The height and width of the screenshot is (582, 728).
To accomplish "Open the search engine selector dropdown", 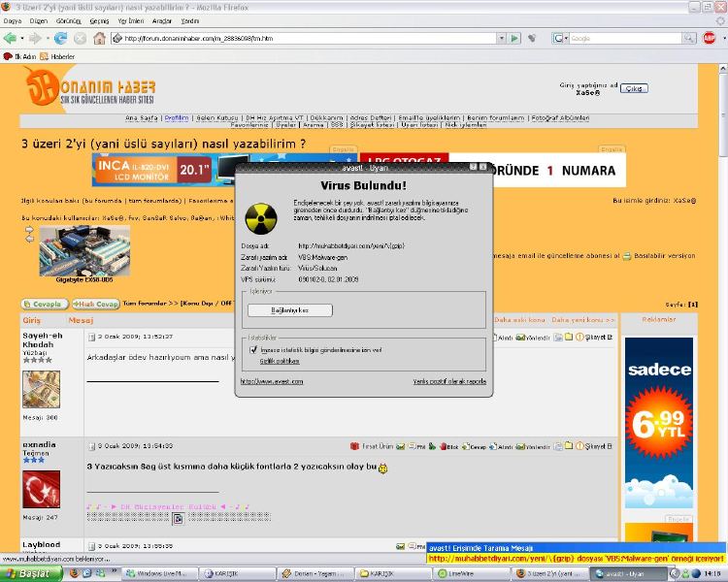I will pos(560,38).
